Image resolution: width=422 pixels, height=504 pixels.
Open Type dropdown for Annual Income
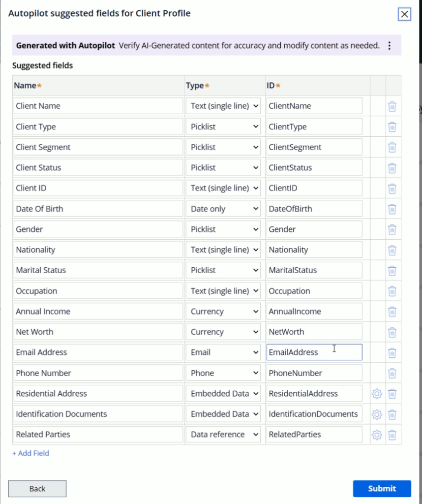[223, 312]
